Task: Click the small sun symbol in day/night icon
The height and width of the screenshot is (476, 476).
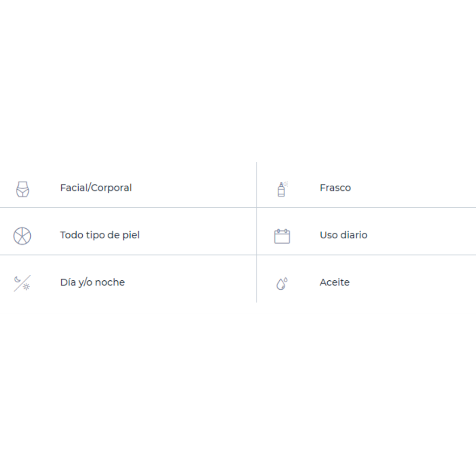Action: [26, 286]
